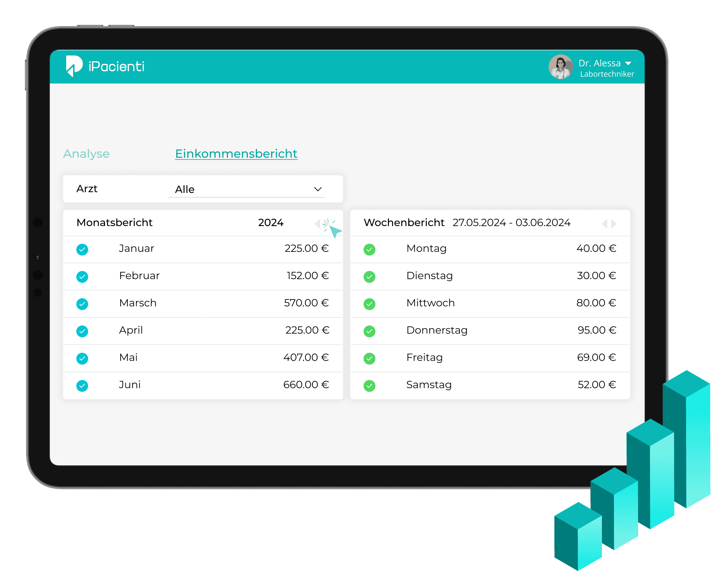This screenshot has height=571, width=728.
Task: Switch to the Analyse tab
Action: (86, 154)
